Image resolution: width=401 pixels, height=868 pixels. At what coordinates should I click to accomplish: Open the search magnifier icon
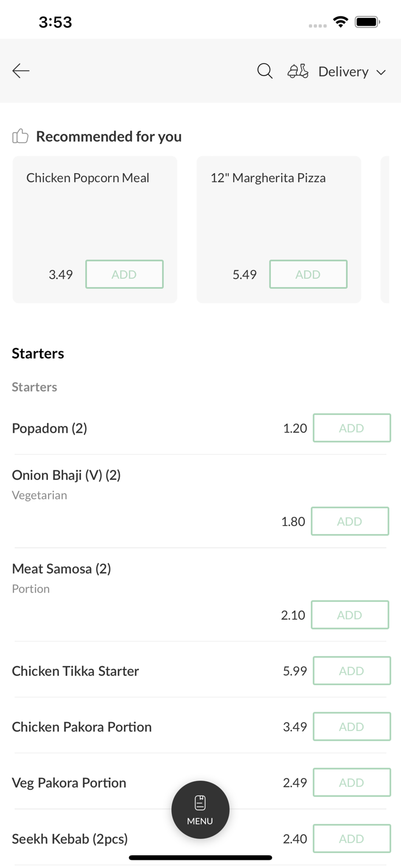(x=264, y=71)
